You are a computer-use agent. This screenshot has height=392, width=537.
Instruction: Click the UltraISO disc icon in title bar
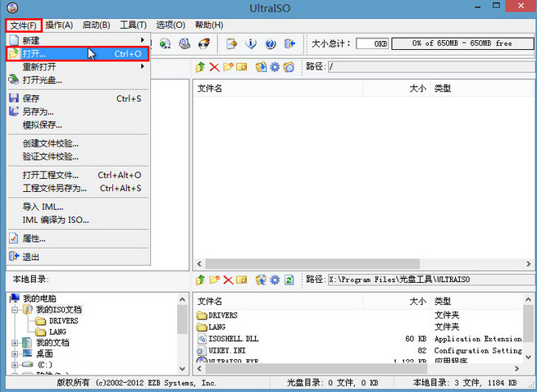pyautogui.click(x=12, y=7)
